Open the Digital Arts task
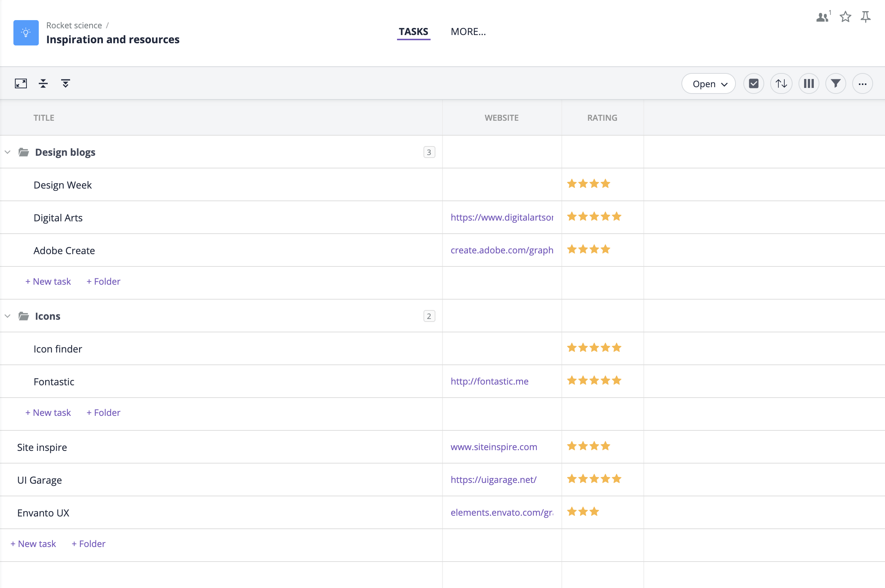The width and height of the screenshot is (885, 588). 58,218
